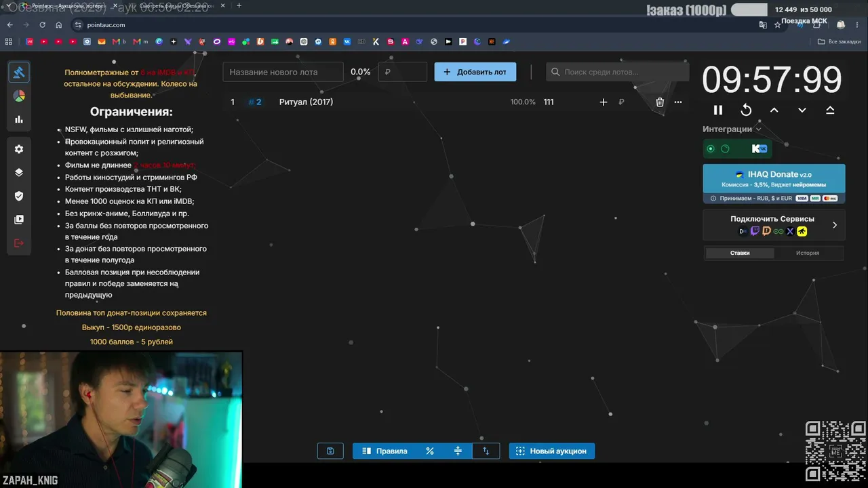The height and width of the screenshot is (488, 868).
Task: Open the shield checkmark icon in sidebar
Action: pos(19,196)
